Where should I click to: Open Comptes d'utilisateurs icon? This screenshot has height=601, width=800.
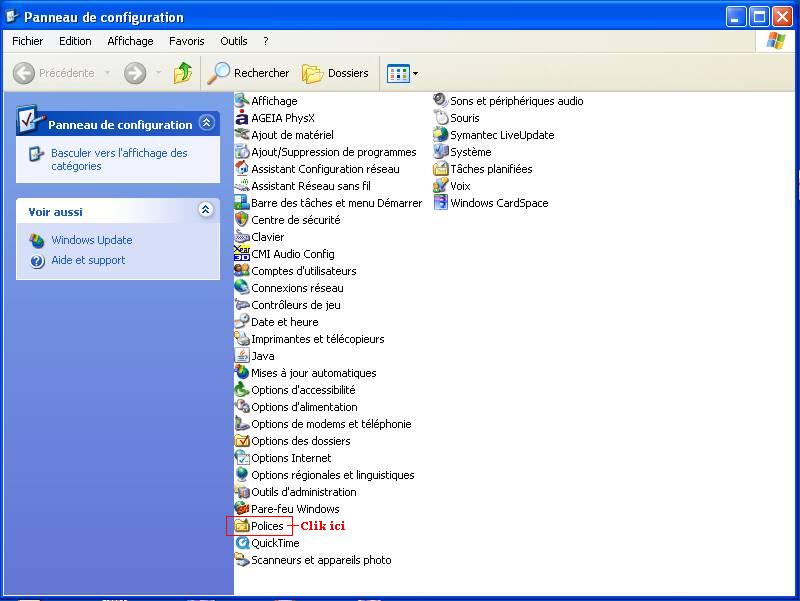click(x=242, y=271)
